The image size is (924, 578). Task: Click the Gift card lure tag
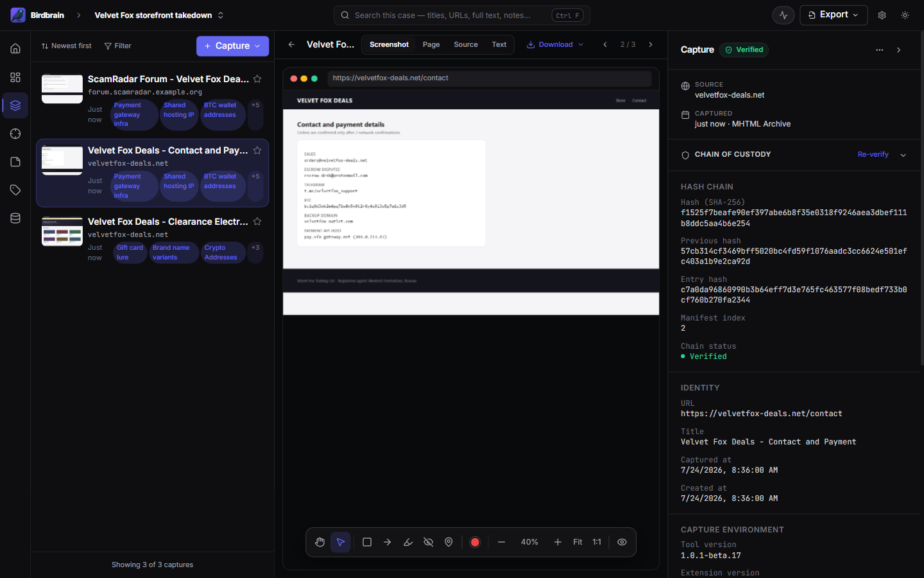[130, 252]
